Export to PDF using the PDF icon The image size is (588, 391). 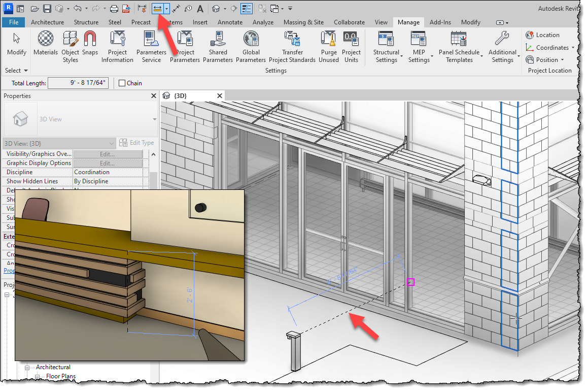(126, 8)
